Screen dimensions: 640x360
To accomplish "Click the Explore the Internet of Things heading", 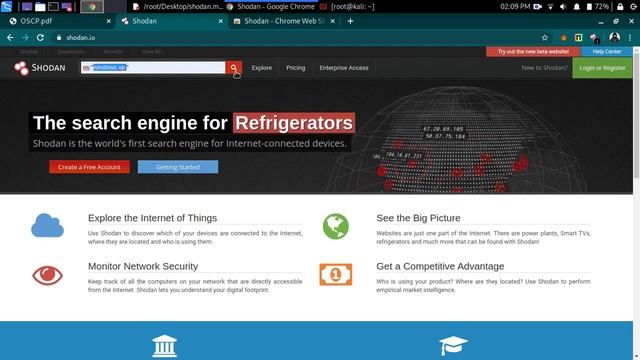I will click(152, 218).
